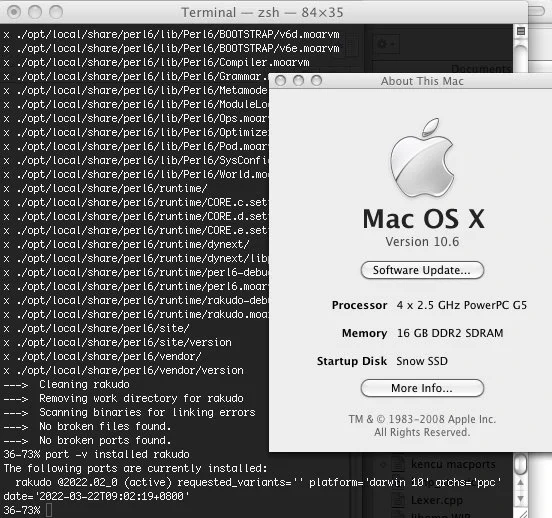The image size is (552, 518).
Task: Click the No broken files found line
Action: pos(88,426)
